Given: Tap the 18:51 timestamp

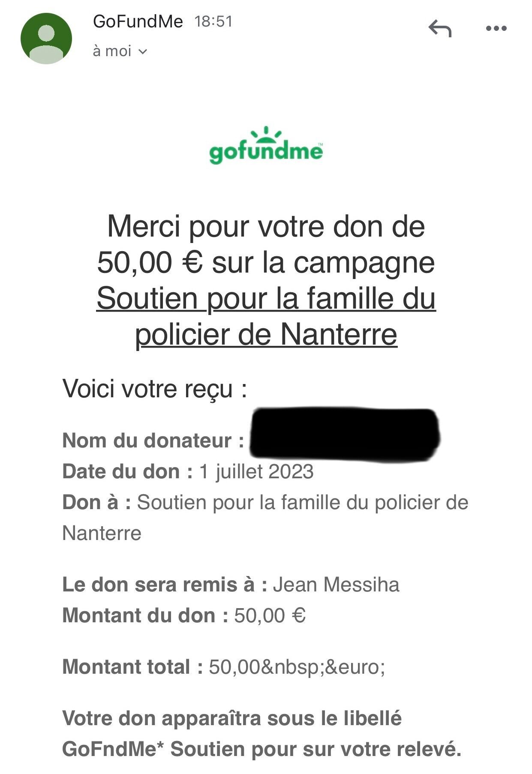Looking at the screenshot, I should (x=213, y=21).
